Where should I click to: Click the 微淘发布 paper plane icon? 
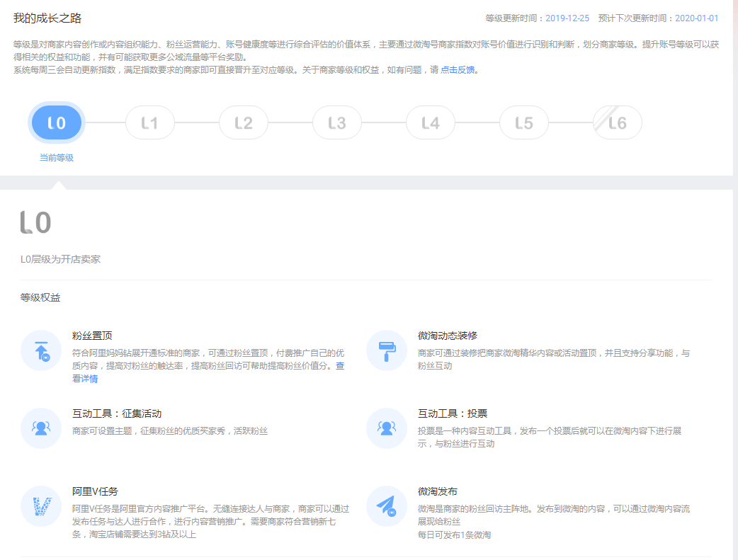tap(387, 506)
